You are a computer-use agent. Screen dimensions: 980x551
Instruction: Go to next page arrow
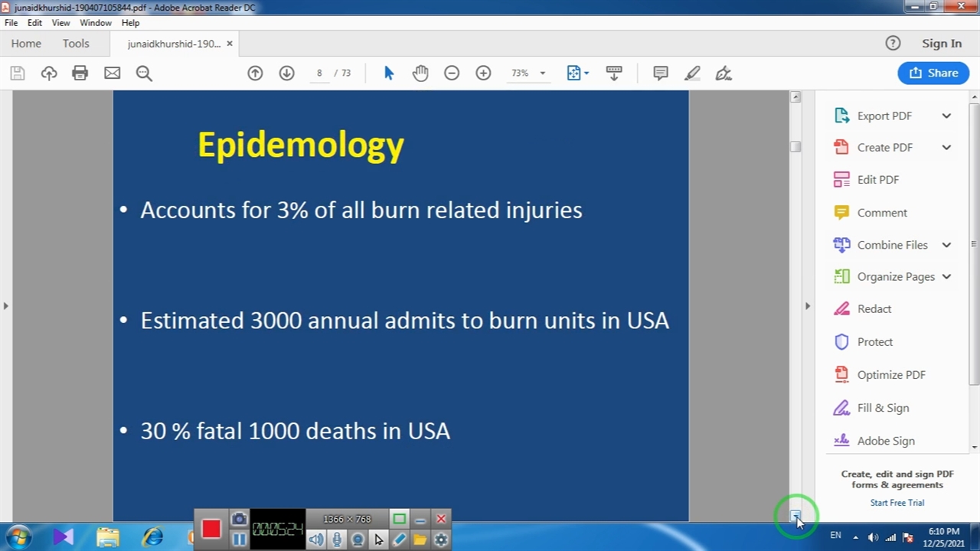[x=286, y=73]
